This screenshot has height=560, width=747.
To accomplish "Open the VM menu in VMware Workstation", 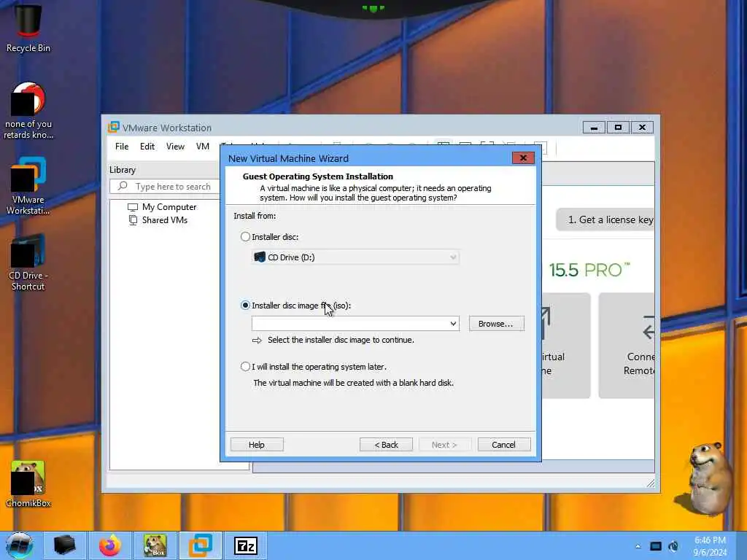I will 203,146.
